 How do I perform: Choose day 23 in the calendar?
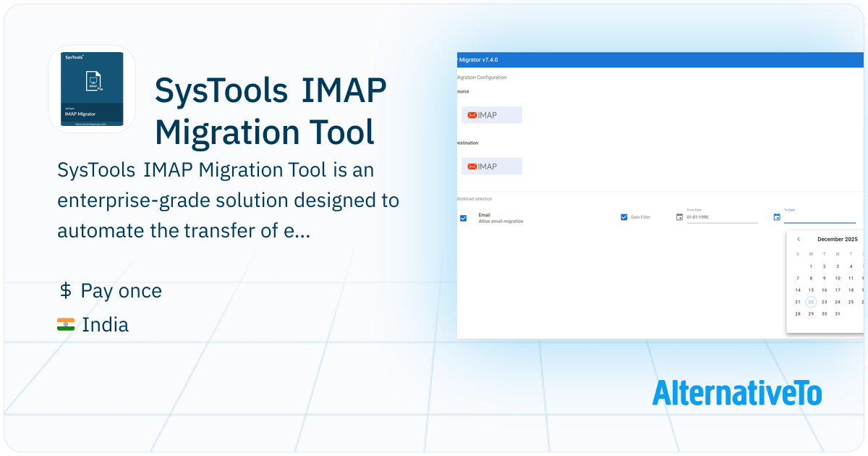[824, 302]
